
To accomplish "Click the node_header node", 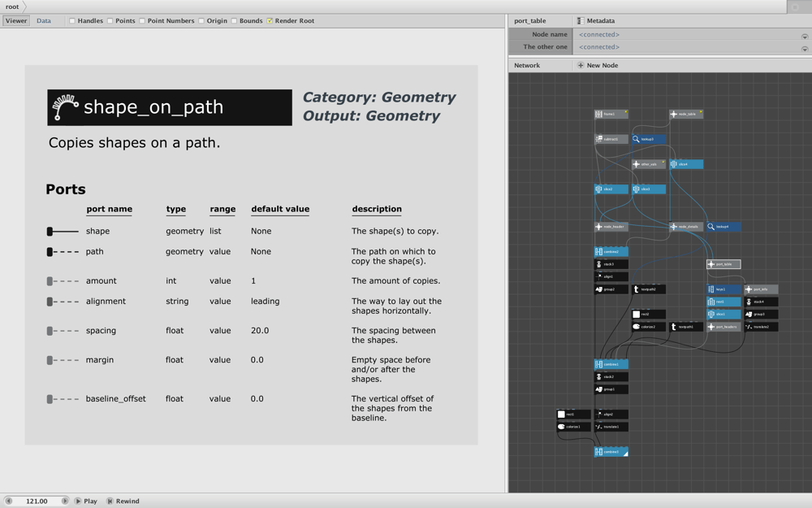I will tap(611, 227).
